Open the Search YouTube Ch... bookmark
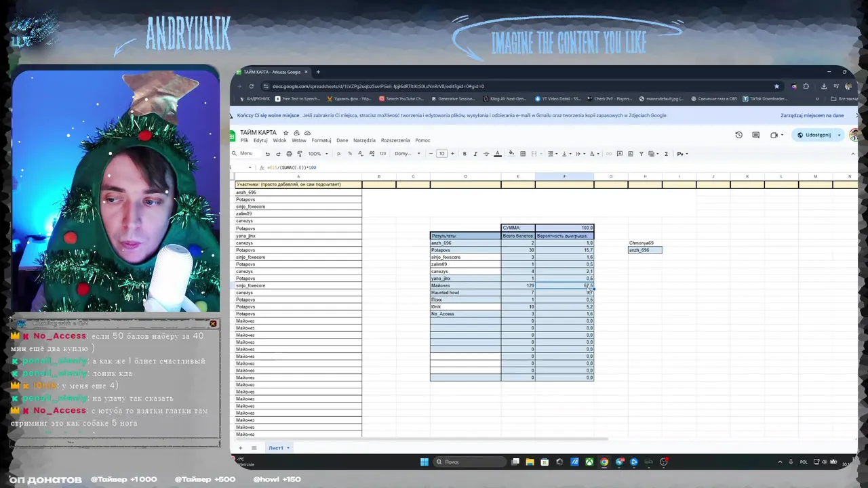868x488 pixels. (x=400, y=99)
